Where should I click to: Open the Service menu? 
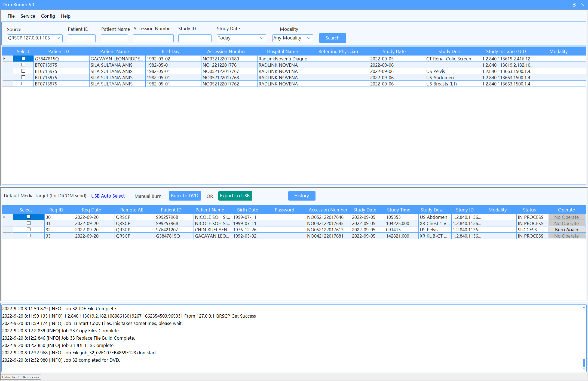[28, 16]
